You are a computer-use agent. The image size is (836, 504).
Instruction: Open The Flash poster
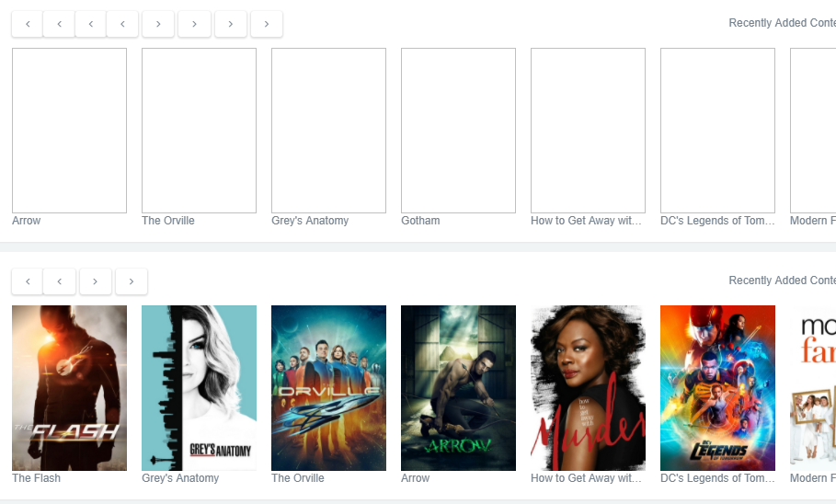69,388
